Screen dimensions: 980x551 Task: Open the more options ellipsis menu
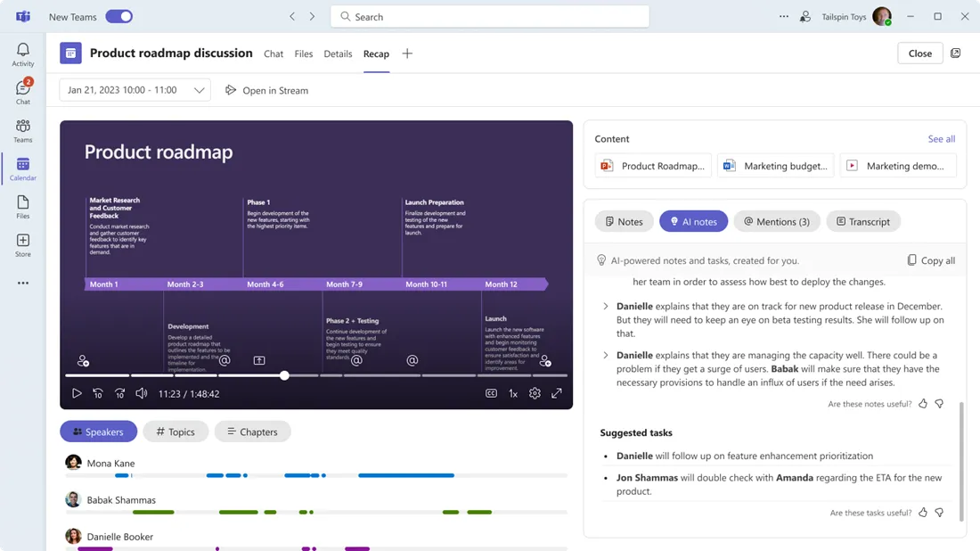pyautogui.click(x=783, y=16)
